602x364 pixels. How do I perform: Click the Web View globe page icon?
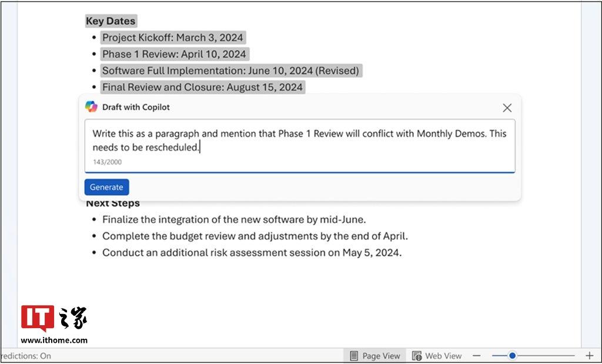417,356
